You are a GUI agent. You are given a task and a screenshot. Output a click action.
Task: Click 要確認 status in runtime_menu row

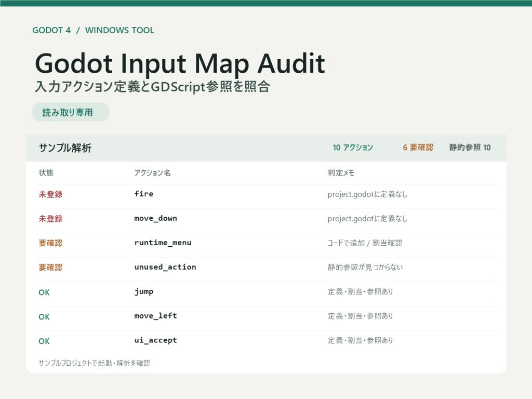pos(50,243)
